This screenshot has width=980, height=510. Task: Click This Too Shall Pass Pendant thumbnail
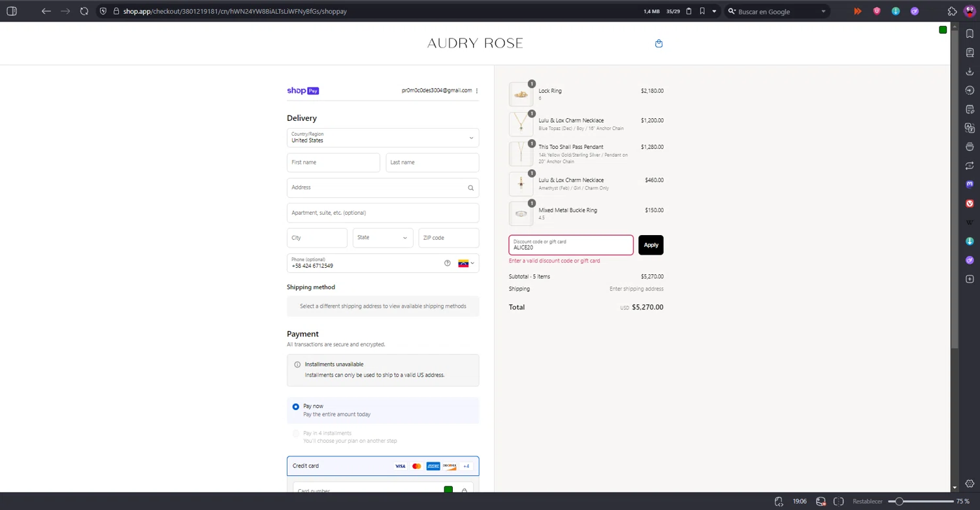coord(521,154)
